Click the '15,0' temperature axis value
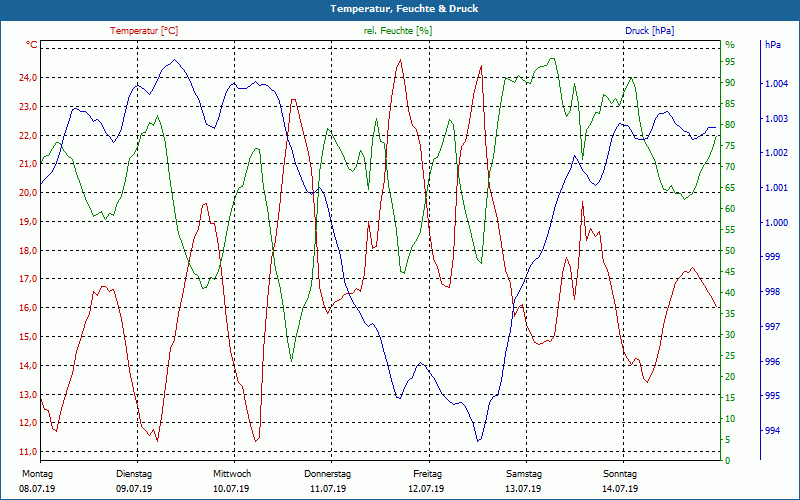 click(x=29, y=337)
